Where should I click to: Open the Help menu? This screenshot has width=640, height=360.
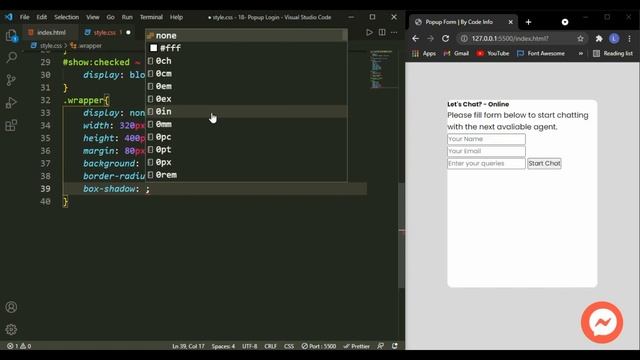click(176, 17)
